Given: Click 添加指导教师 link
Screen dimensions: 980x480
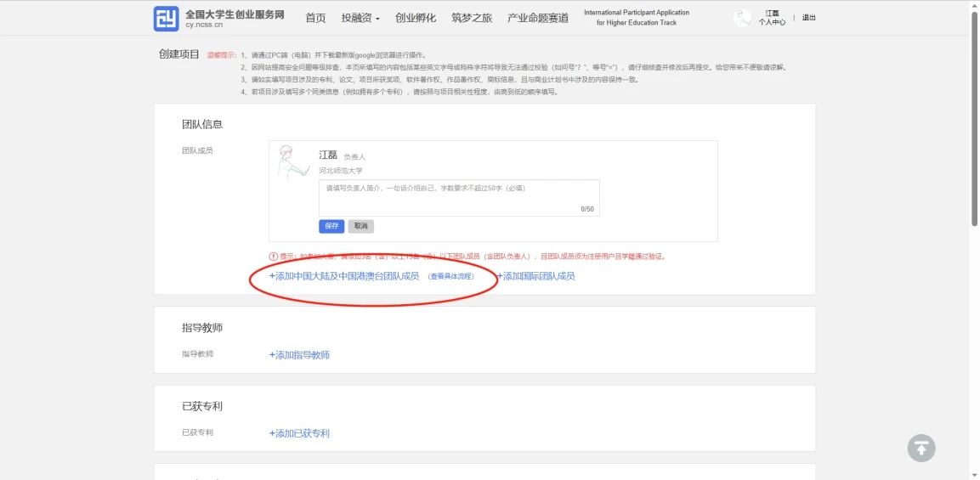Looking at the screenshot, I should [x=299, y=355].
